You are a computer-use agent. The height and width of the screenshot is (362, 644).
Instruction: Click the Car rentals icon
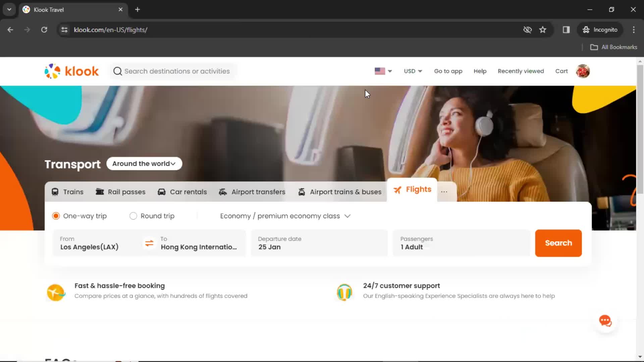[161, 191]
